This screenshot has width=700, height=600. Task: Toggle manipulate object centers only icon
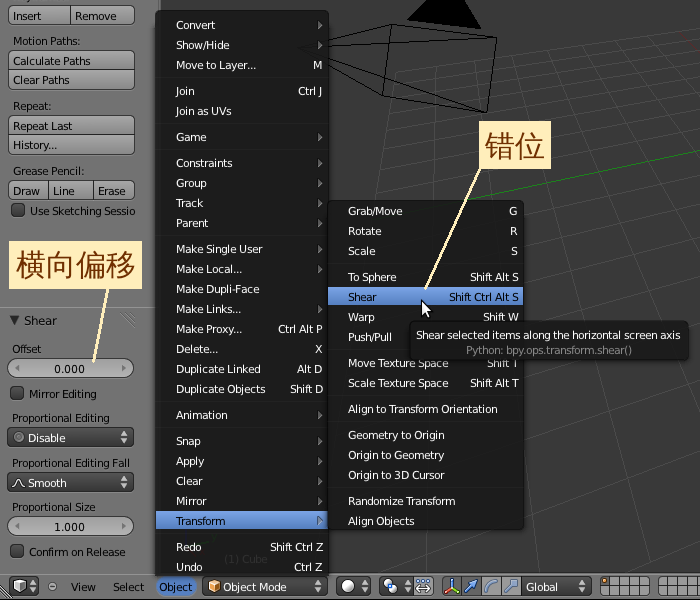(x=423, y=586)
